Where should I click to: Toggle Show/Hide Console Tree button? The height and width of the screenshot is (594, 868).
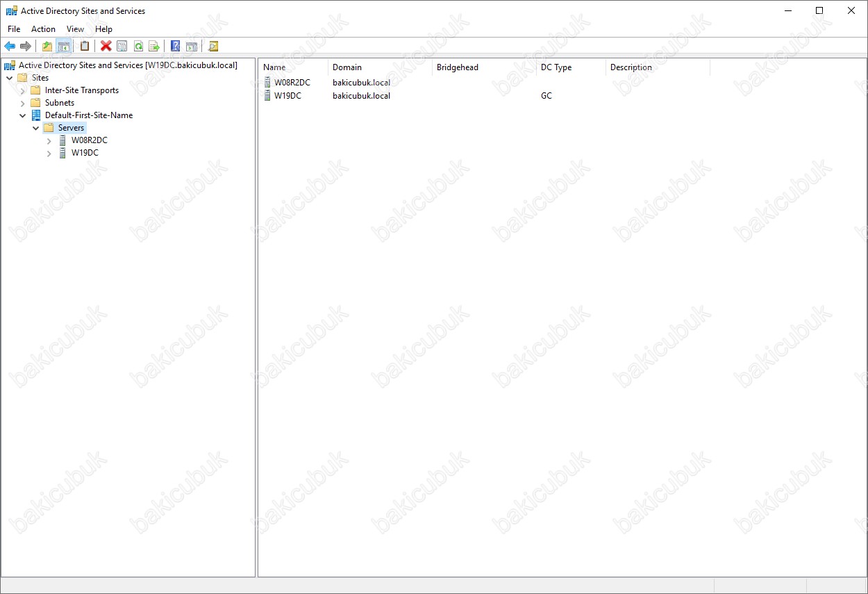[x=63, y=47]
